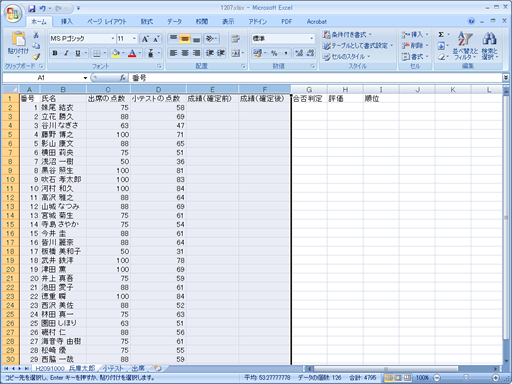Click the AutoSum sigma icon
This screenshot has height=384, width=512.
click(x=441, y=34)
